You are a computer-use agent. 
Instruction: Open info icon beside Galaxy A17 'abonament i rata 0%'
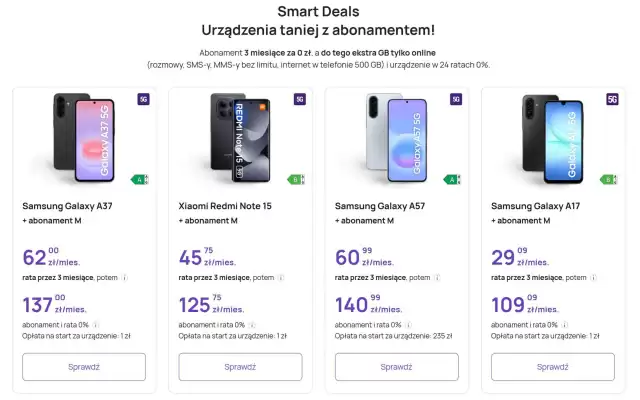coord(565,324)
